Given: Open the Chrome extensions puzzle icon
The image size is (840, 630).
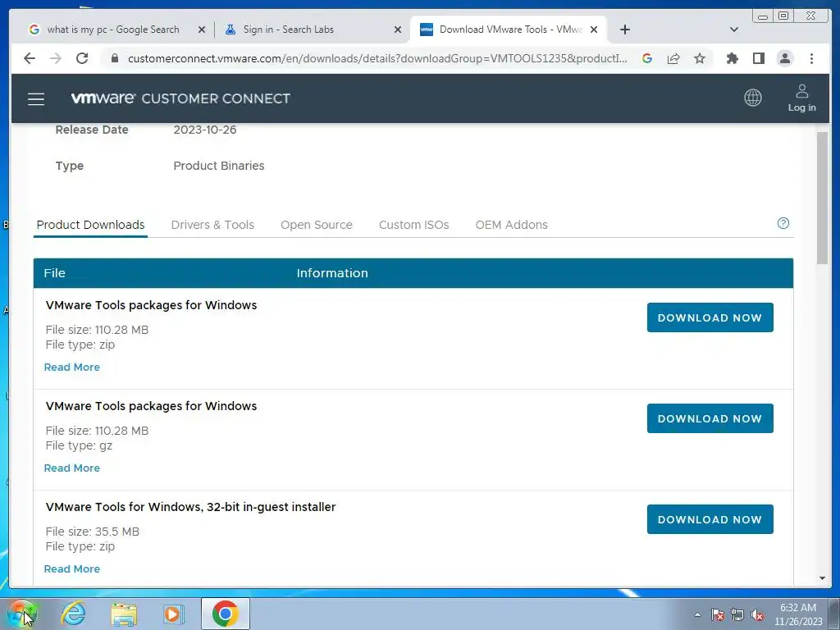Looking at the screenshot, I should click(732, 58).
